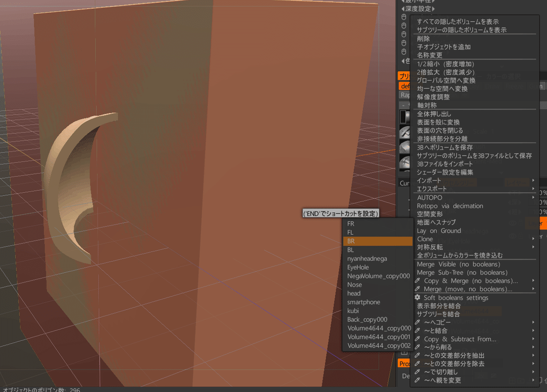Expand the エクスポート submenu arrow
Image resolution: width=547 pixels, height=392 pixels.
point(533,189)
